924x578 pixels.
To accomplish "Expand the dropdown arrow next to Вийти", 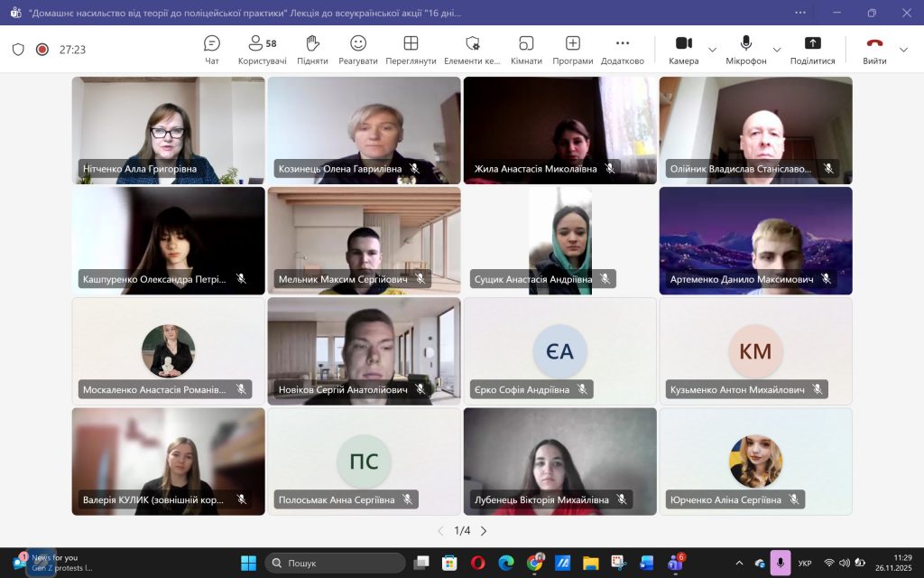I will (x=904, y=50).
